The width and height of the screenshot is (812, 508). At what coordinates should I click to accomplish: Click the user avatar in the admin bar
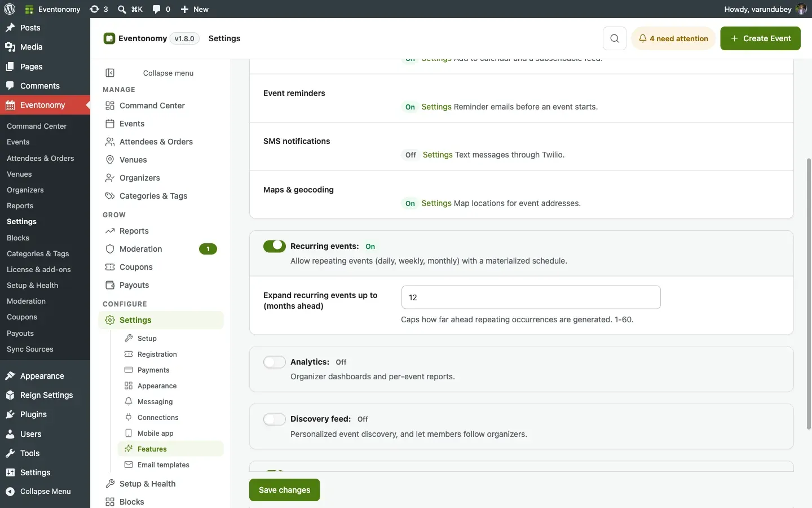click(801, 9)
